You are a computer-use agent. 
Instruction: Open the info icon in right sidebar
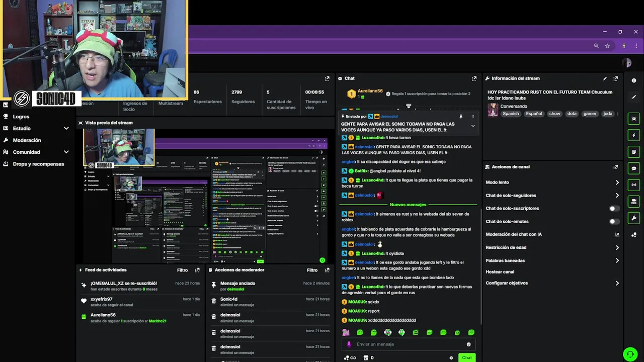point(633,80)
